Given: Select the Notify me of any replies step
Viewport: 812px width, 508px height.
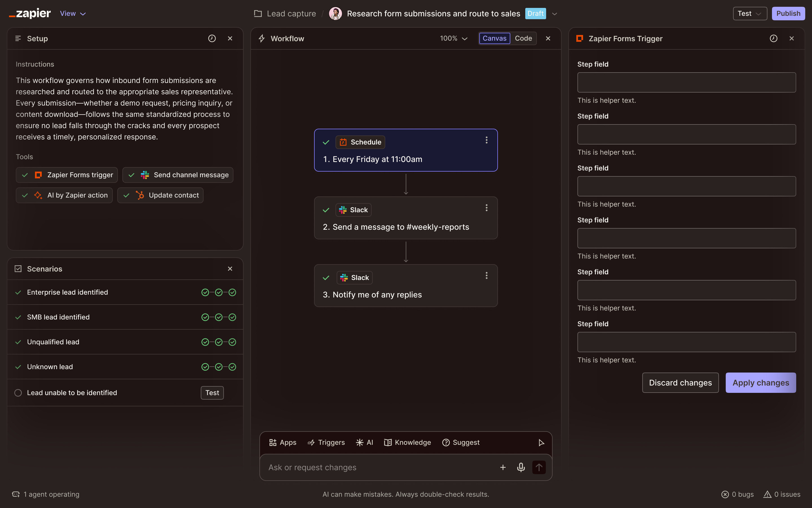Looking at the screenshot, I should [x=406, y=286].
